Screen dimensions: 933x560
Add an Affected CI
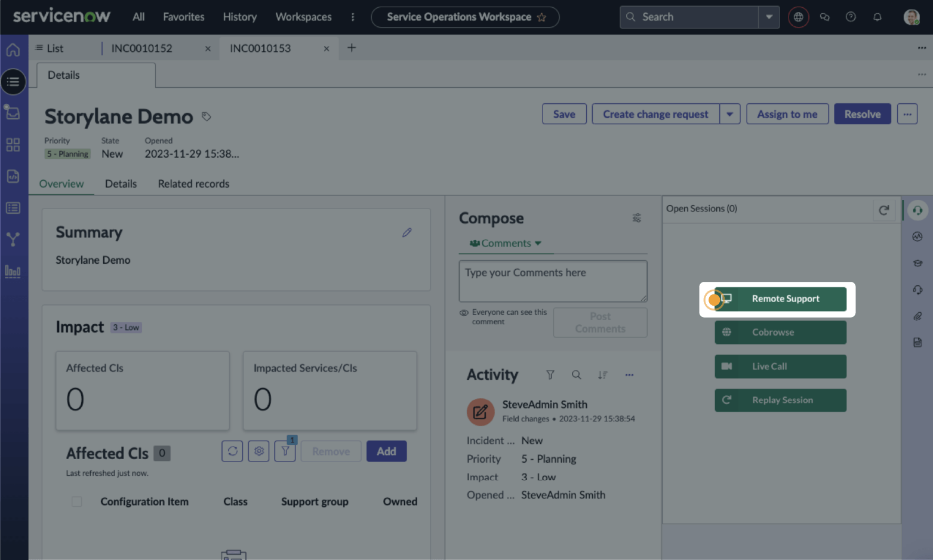(x=386, y=451)
